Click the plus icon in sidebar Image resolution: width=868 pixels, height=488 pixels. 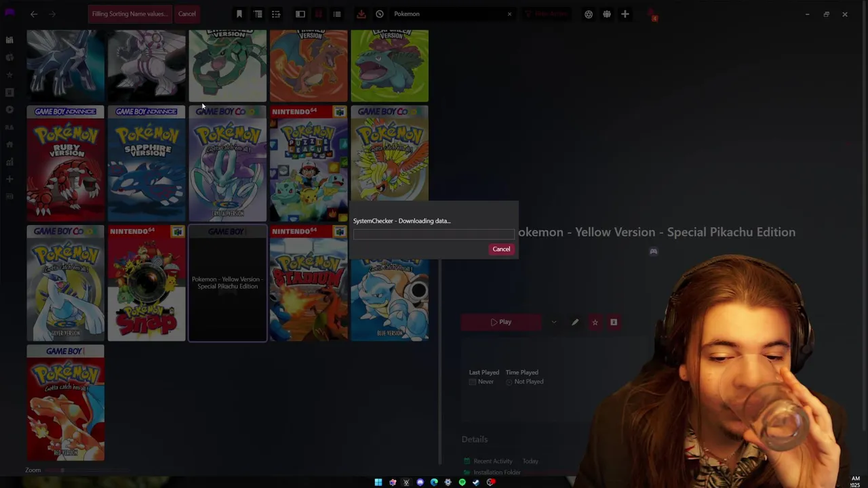coord(9,179)
